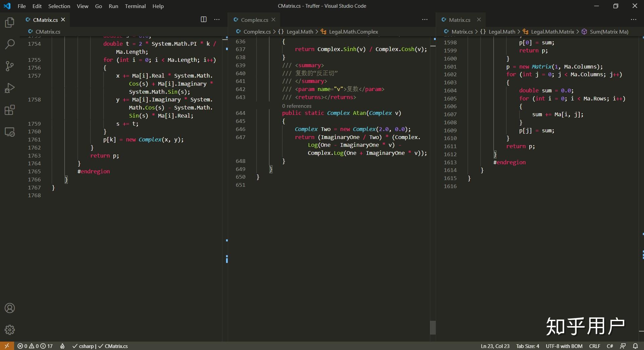
Task: Open the Search view in activity bar
Action: pos(10,44)
